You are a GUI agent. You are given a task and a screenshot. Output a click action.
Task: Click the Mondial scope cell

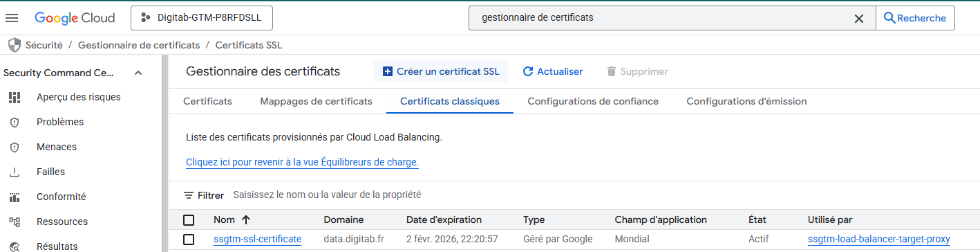(x=632, y=239)
